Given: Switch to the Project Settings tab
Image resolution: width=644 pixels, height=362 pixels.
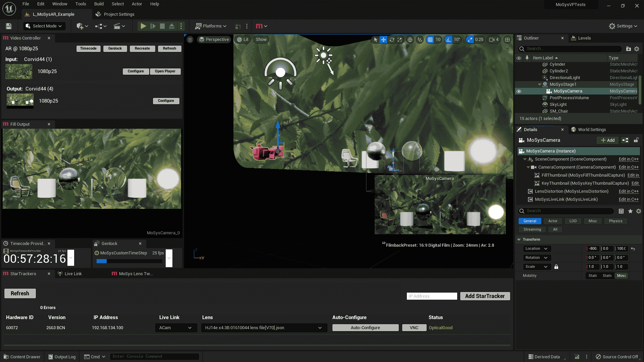Looking at the screenshot, I should tap(115, 14).
